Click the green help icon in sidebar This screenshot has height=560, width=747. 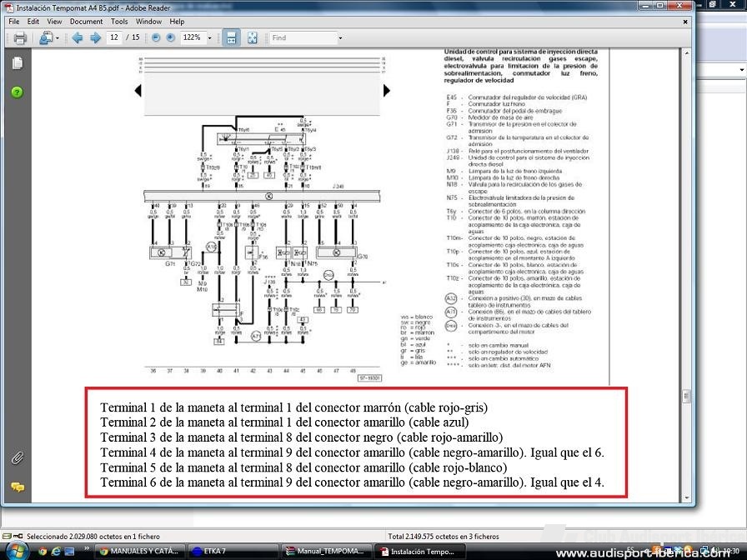click(x=17, y=92)
